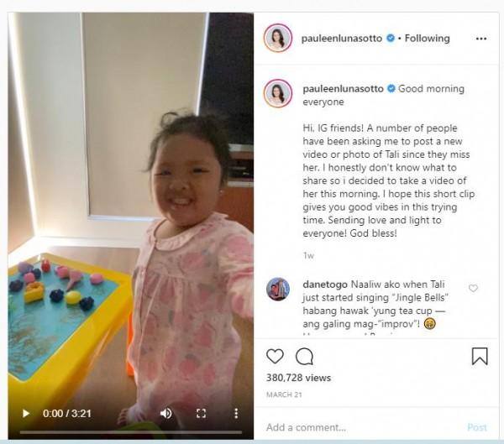
Task: Open the 1w caption timestamp
Action: 308,256
